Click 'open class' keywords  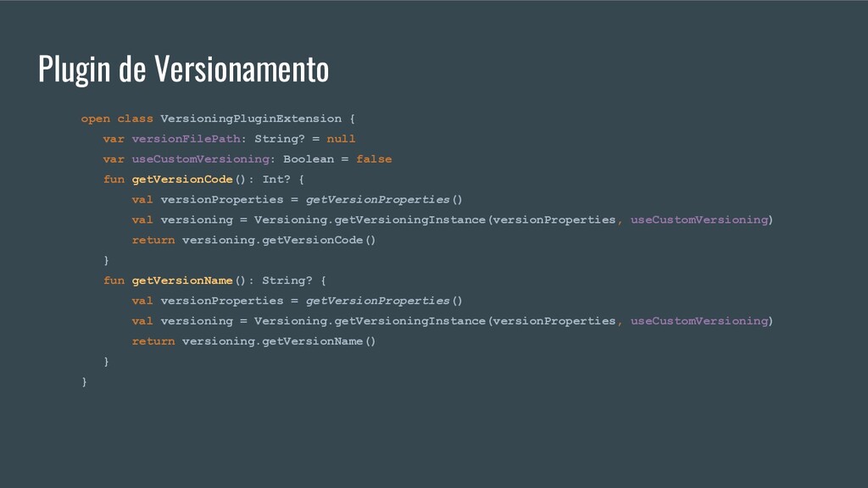click(117, 119)
